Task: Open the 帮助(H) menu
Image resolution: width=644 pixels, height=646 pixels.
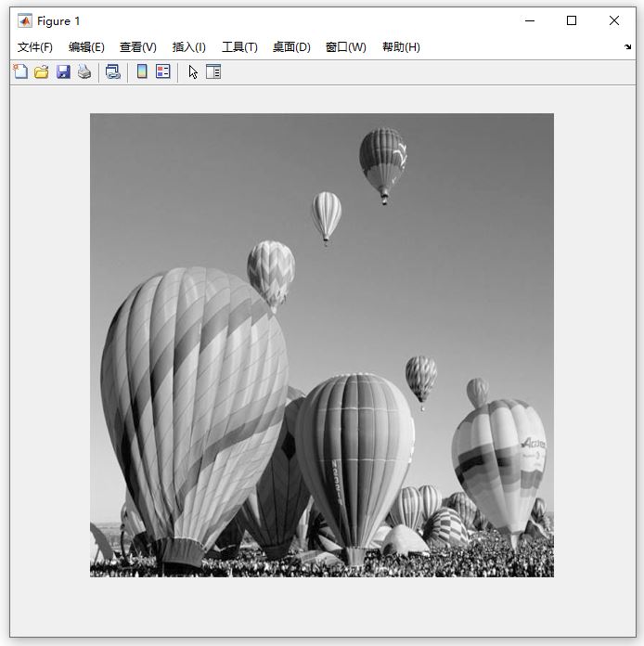Action: (x=401, y=47)
